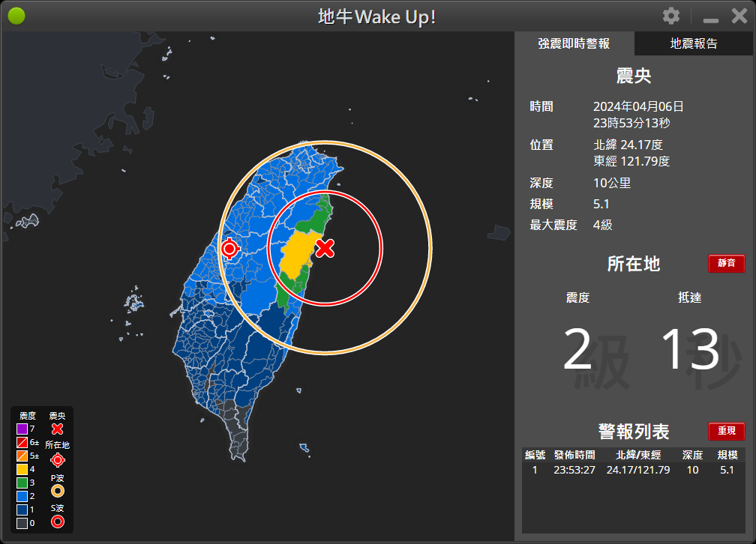Click the 發佈時間 column header
Screen dimensions: 756x544
[x=574, y=455]
